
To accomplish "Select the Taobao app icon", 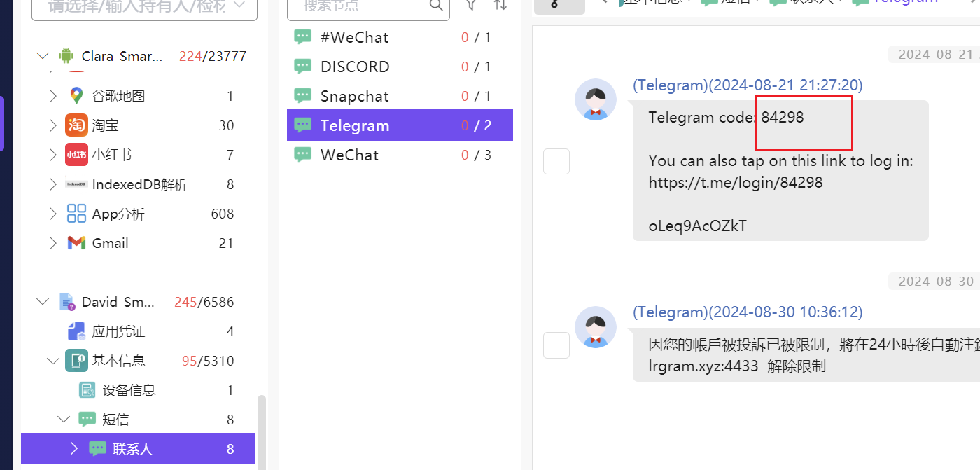I will 76,125.
